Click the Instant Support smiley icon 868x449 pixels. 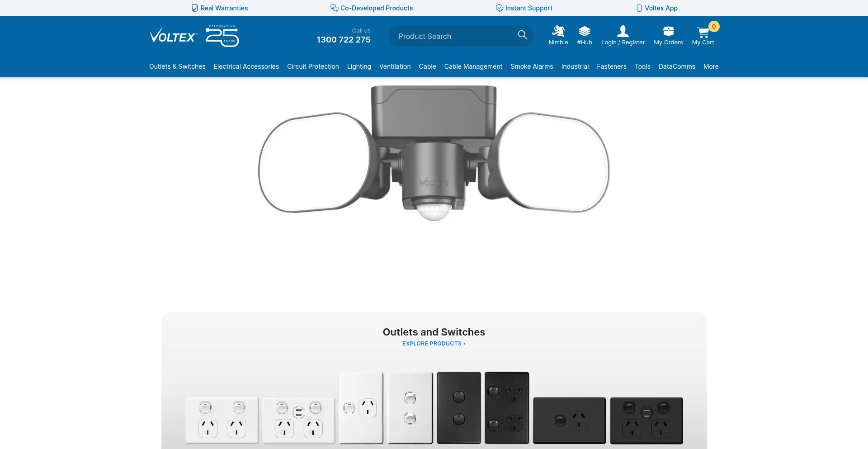tap(499, 8)
